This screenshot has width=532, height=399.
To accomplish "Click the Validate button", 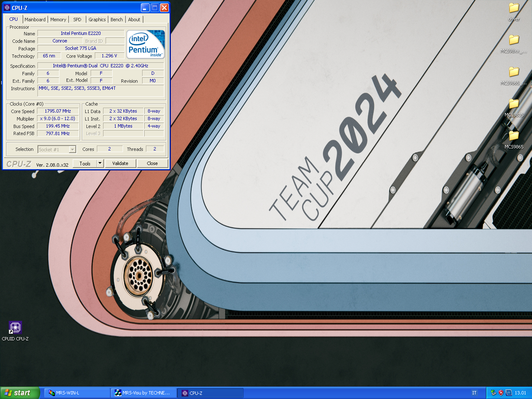I will click(120, 163).
